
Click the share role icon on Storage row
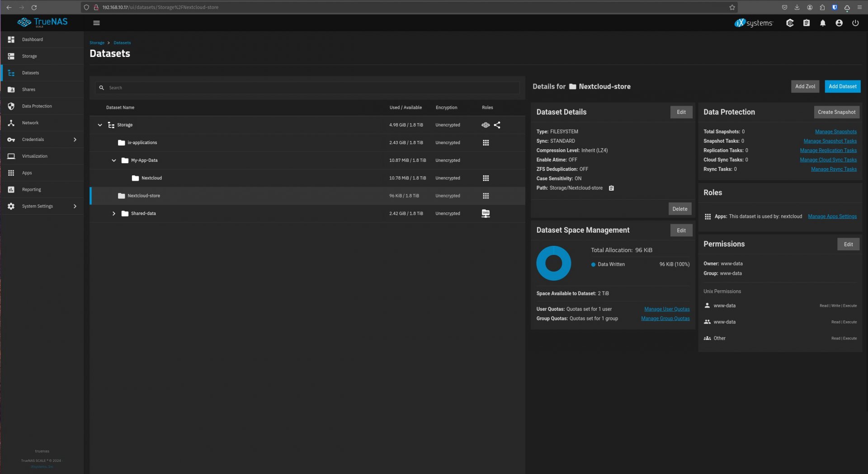[x=497, y=125]
